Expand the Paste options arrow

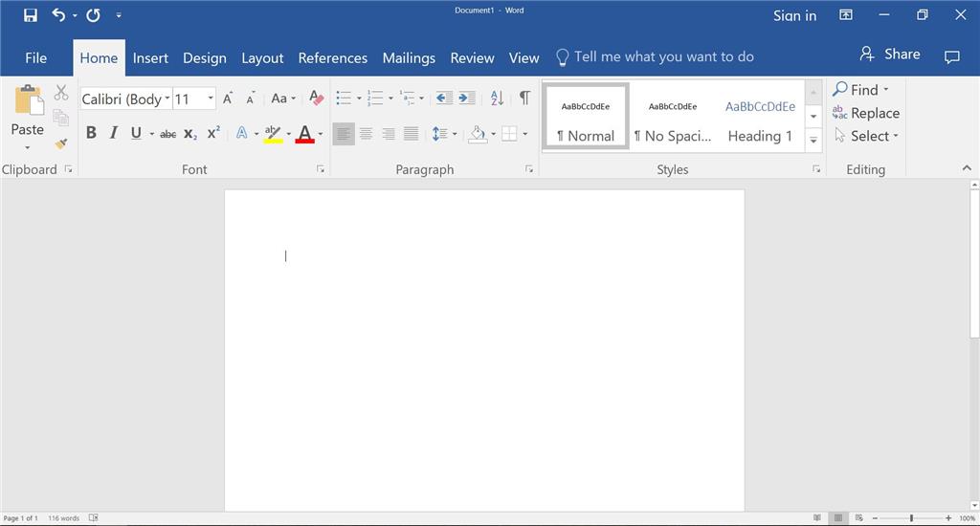tap(28, 147)
